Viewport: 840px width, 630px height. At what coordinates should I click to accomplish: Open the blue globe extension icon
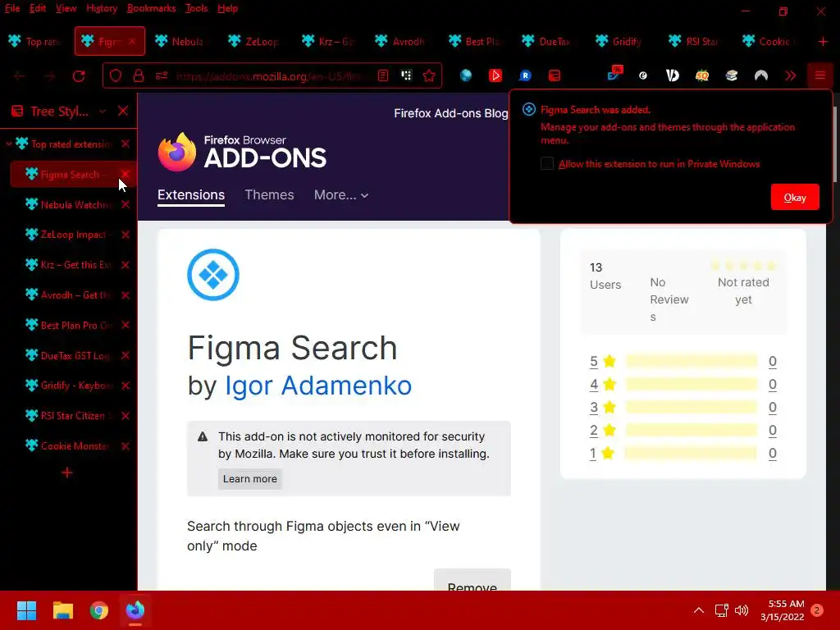coord(466,75)
